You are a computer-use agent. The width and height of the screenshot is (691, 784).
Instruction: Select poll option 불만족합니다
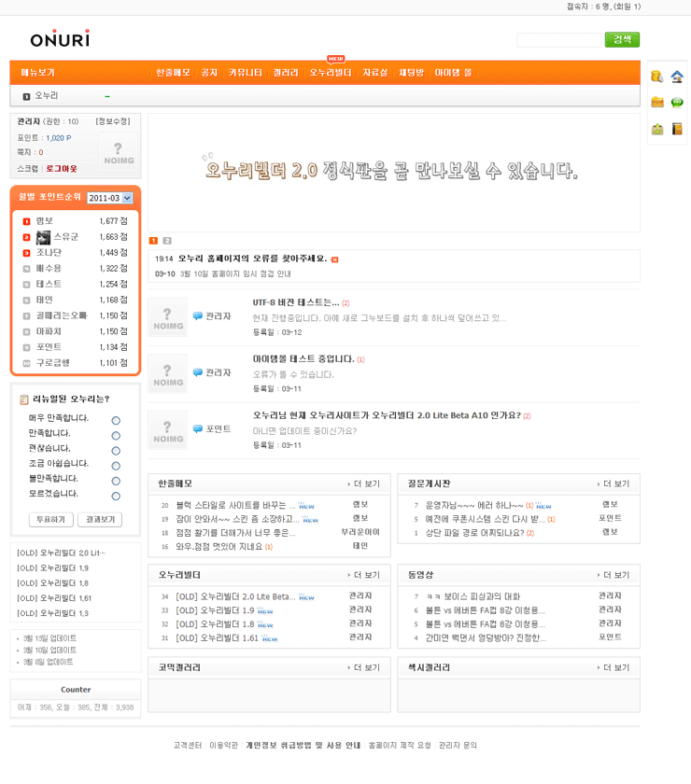point(116,481)
